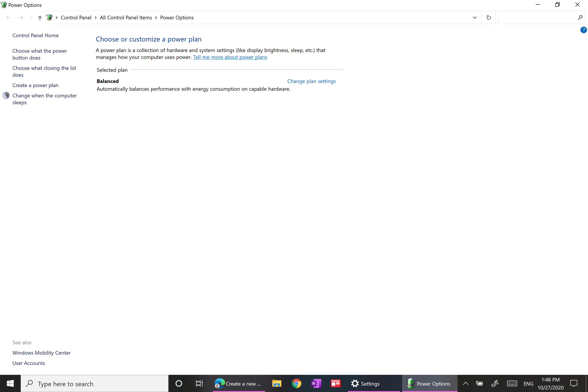Click the navigation back arrow button
The width and height of the screenshot is (588, 392).
9,17
